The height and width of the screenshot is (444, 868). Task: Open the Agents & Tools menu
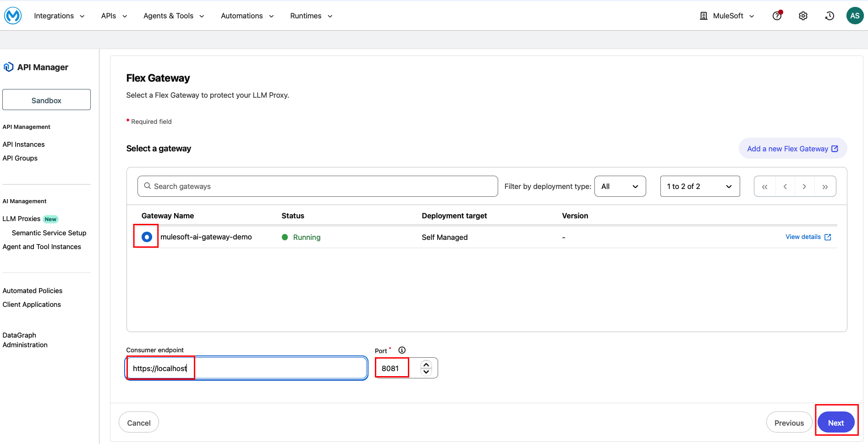tap(174, 16)
